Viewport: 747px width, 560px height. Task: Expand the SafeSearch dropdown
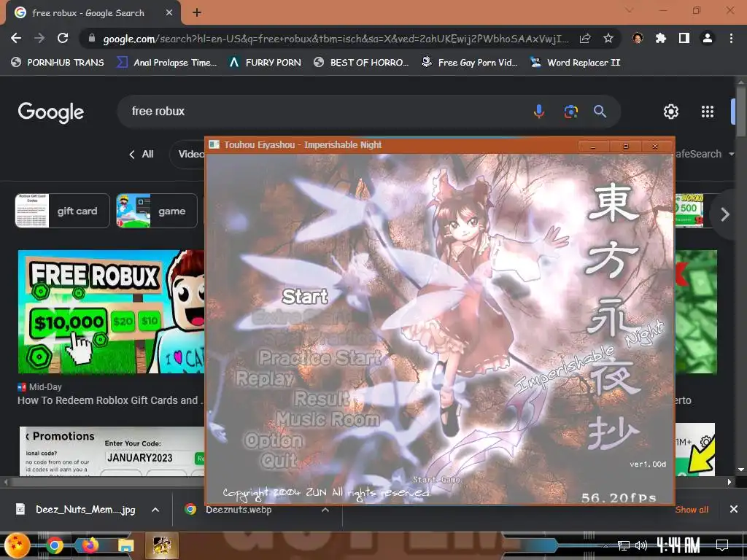pos(704,154)
